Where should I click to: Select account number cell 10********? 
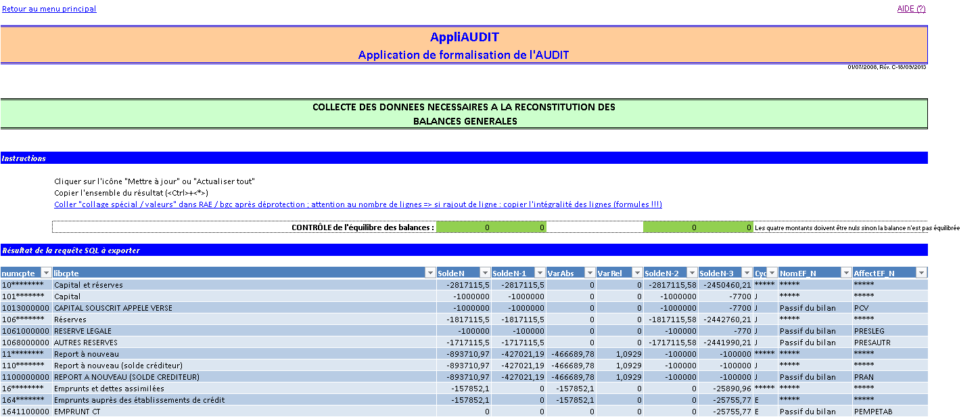[26, 285]
